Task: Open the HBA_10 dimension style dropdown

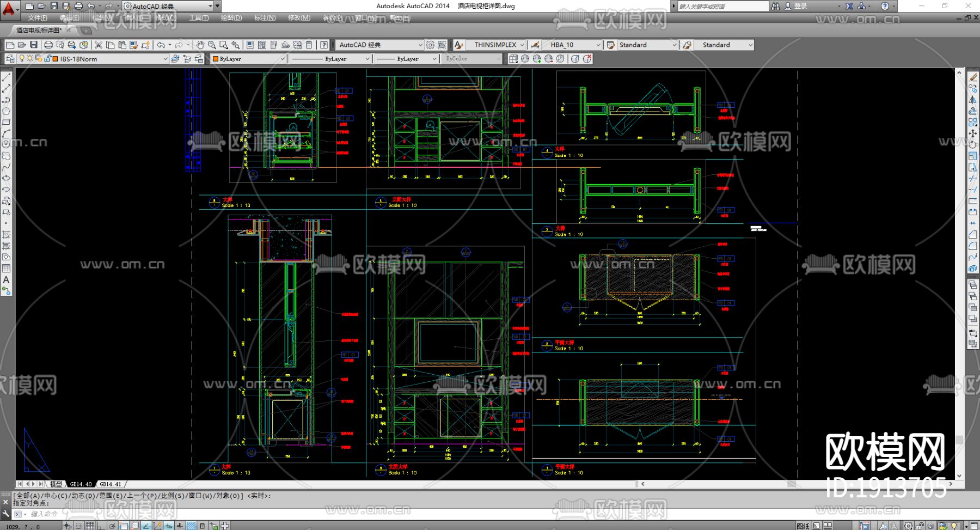Action: point(598,45)
